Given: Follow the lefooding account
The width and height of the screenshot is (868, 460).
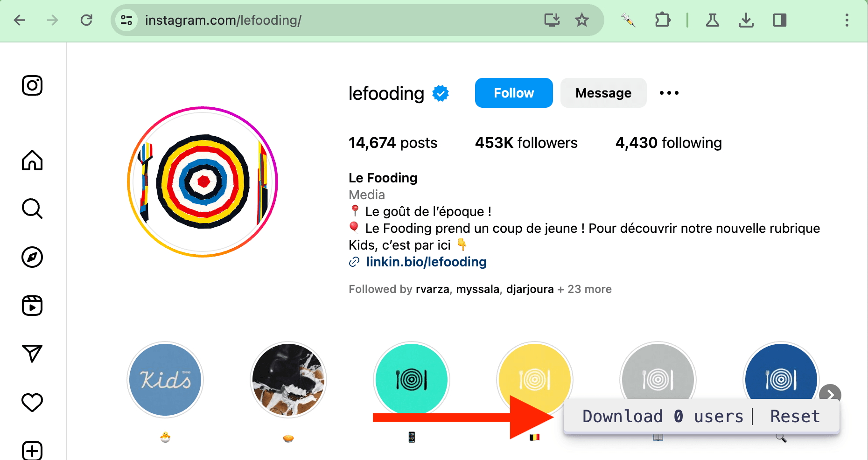Looking at the screenshot, I should coord(513,93).
